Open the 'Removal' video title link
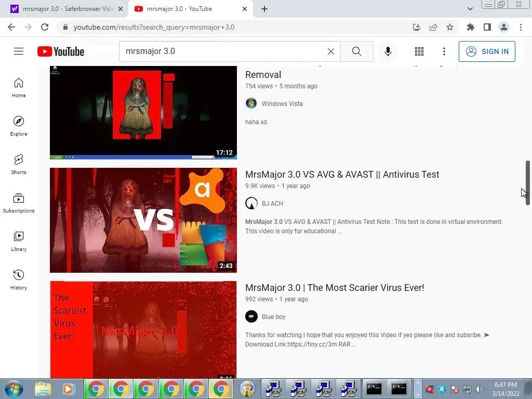This screenshot has width=532, height=399. tap(263, 75)
